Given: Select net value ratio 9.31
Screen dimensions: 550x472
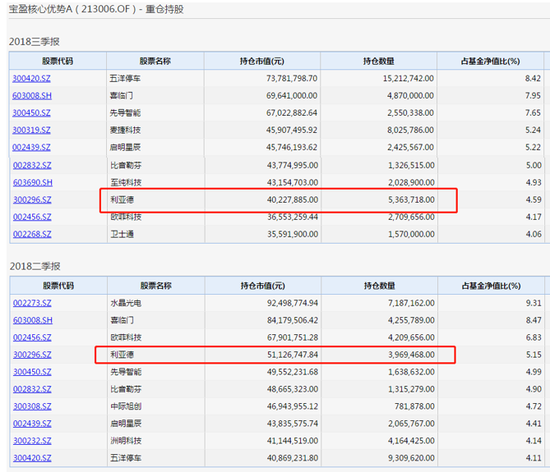Looking at the screenshot, I should point(534,303).
